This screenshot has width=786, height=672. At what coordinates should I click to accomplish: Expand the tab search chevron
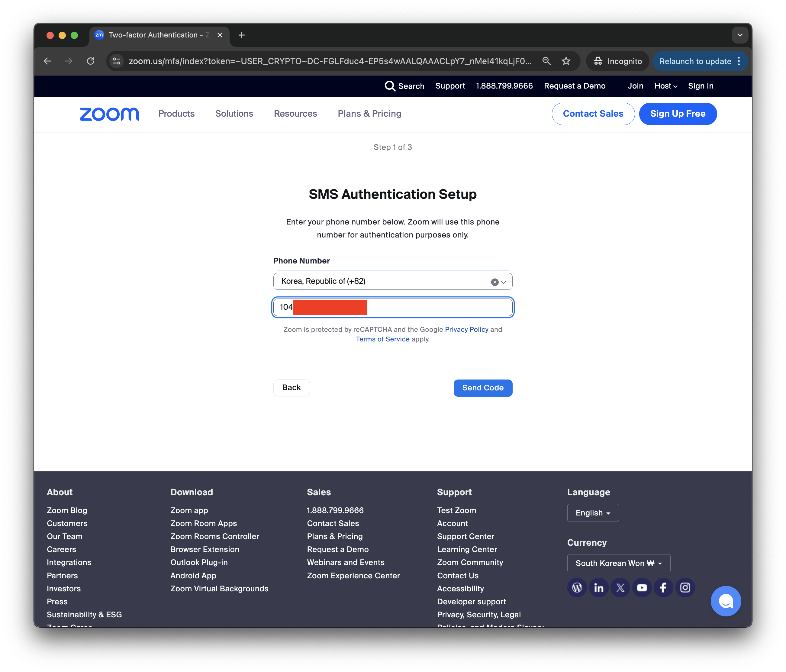click(740, 35)
